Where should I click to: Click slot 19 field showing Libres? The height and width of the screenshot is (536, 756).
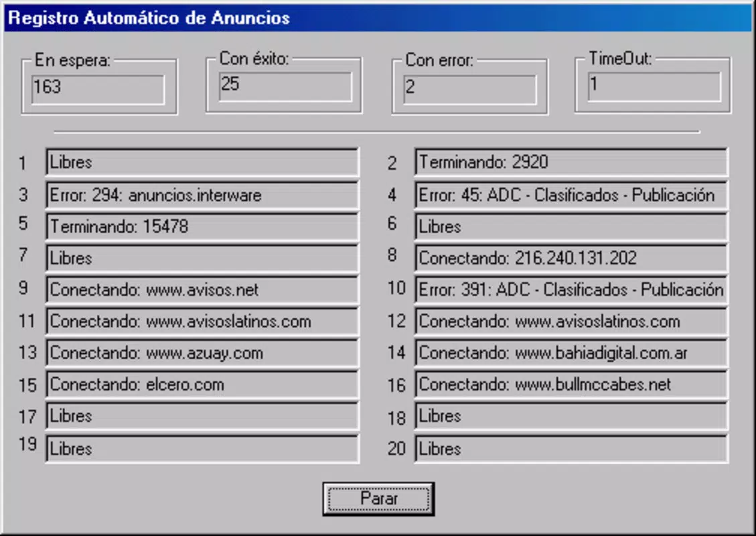(202, 449)
